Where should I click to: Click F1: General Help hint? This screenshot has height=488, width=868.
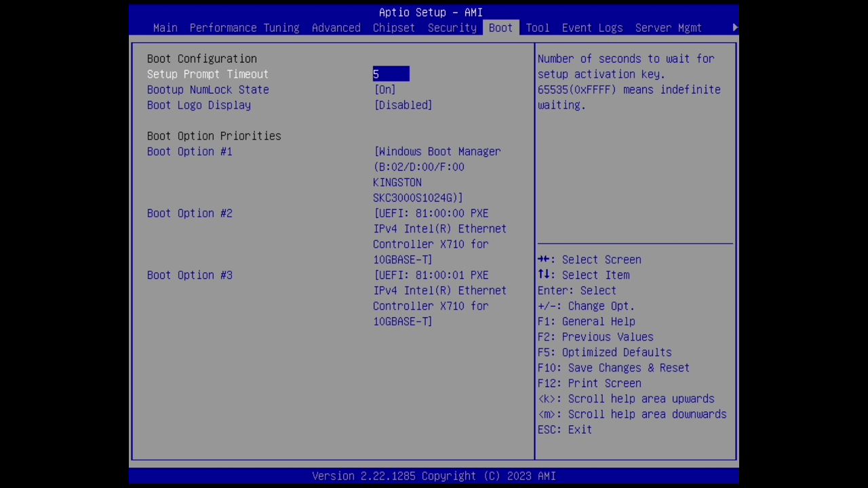[x=586, y=321]
